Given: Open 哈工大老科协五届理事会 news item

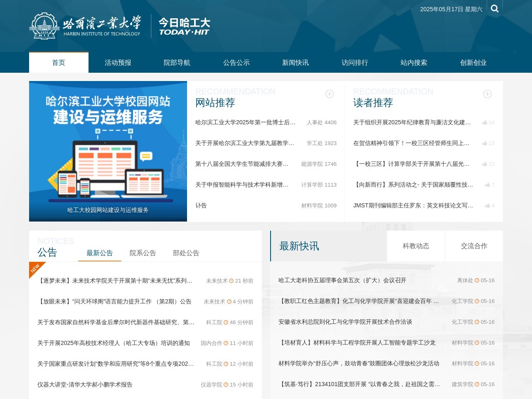Looking at the screenshot, I should 342,281.
